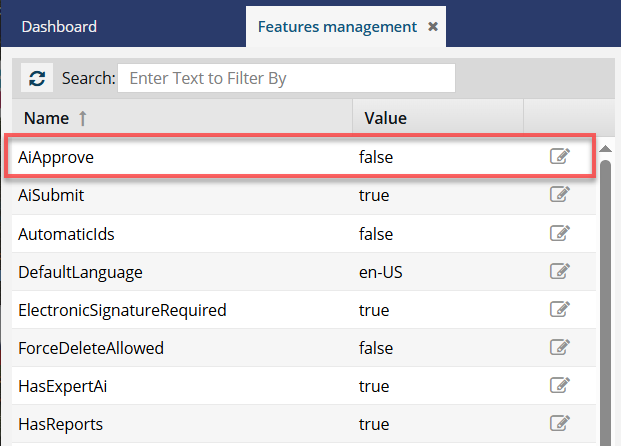The image size is (621, 446).
Task: Toggle the Name column ascending sort arrow
Action: pyautogui.click(x=83, y=118)
